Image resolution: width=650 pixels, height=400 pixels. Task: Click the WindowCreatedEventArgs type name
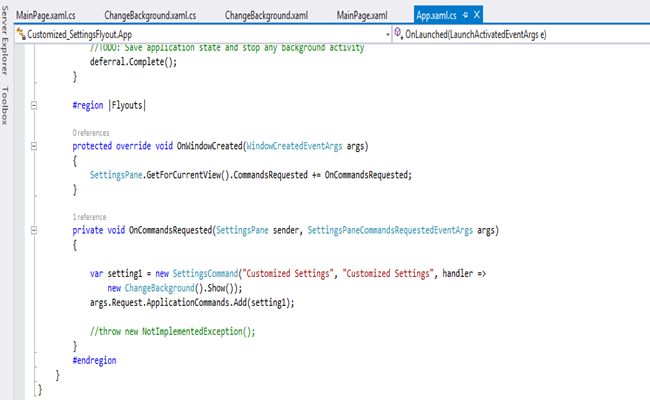[x=294, y=146]
